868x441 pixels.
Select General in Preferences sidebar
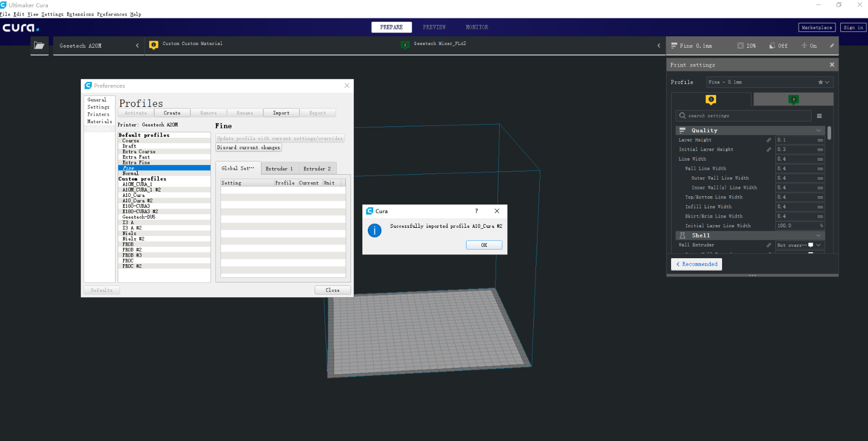tap(97, 100)
